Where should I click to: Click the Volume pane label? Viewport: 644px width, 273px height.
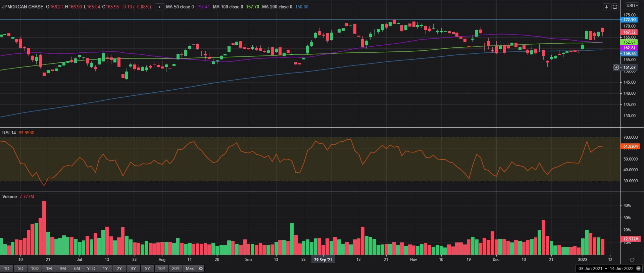[x=9, y=196]
